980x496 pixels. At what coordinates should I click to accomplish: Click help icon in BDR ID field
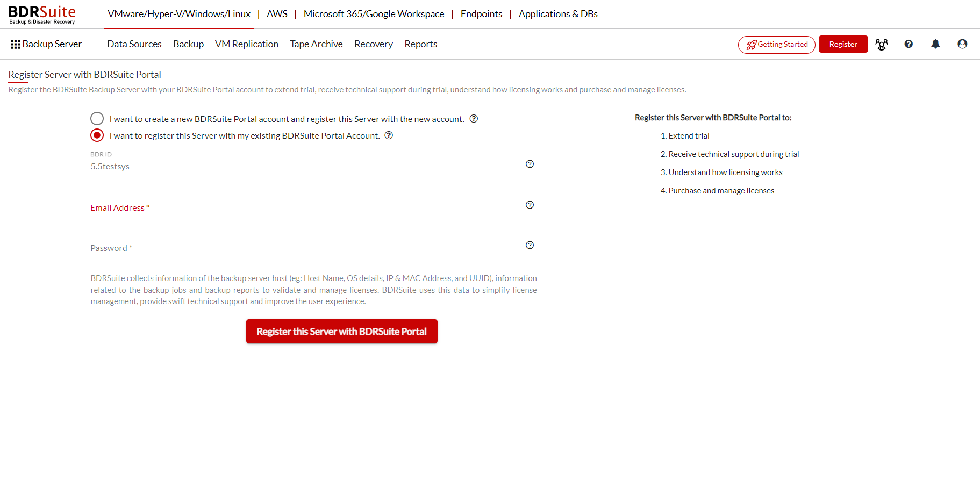pos(530,164)
